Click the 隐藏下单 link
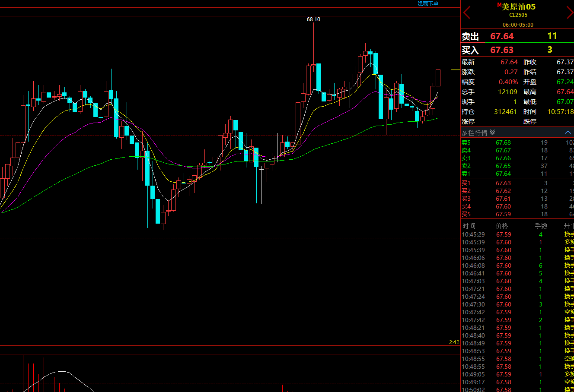The image size is (574, 392). [x=428, y=3]
